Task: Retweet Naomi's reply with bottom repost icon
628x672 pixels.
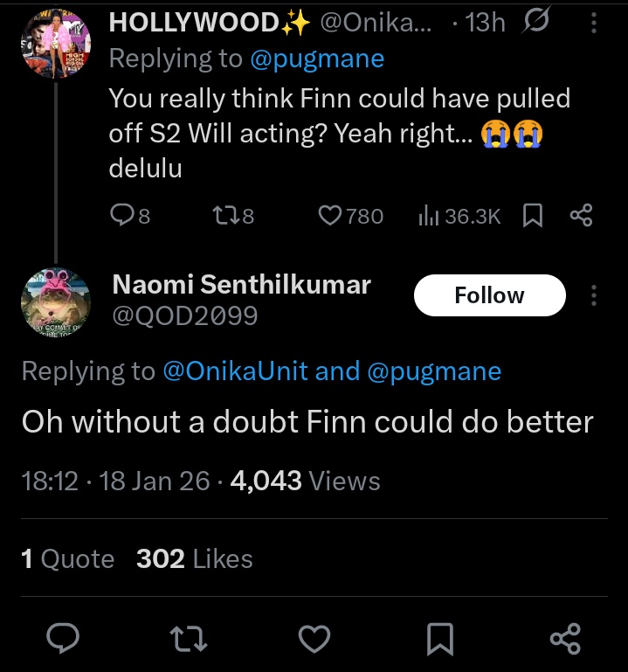Action: [x=190, y=639]
